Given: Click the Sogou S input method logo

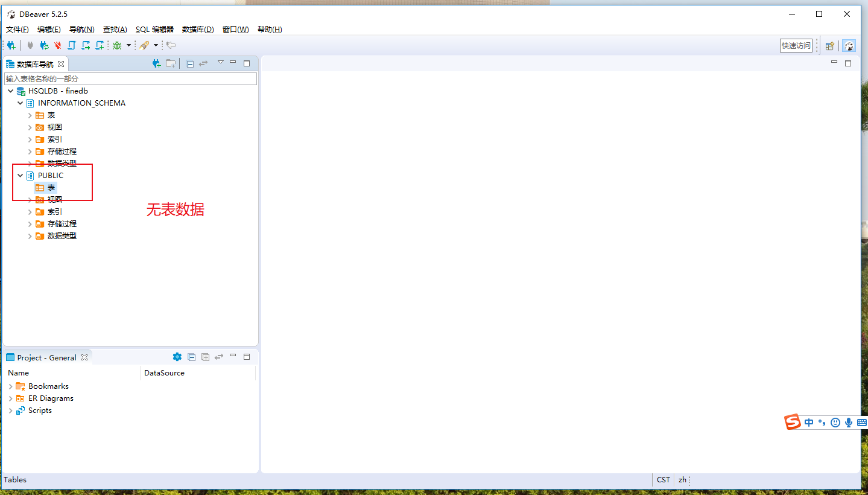Looking at the screenshot, I should click(x=793, y=422).
